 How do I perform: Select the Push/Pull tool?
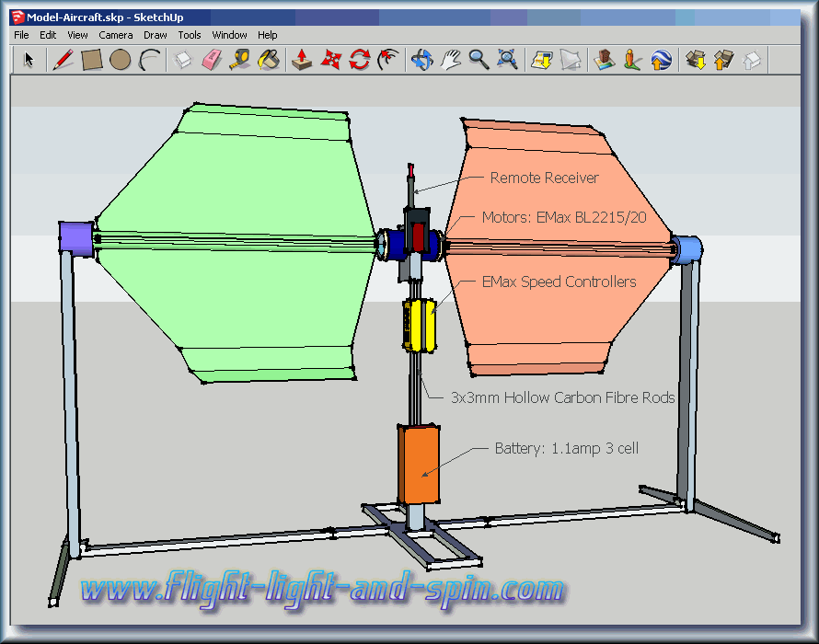302,60
